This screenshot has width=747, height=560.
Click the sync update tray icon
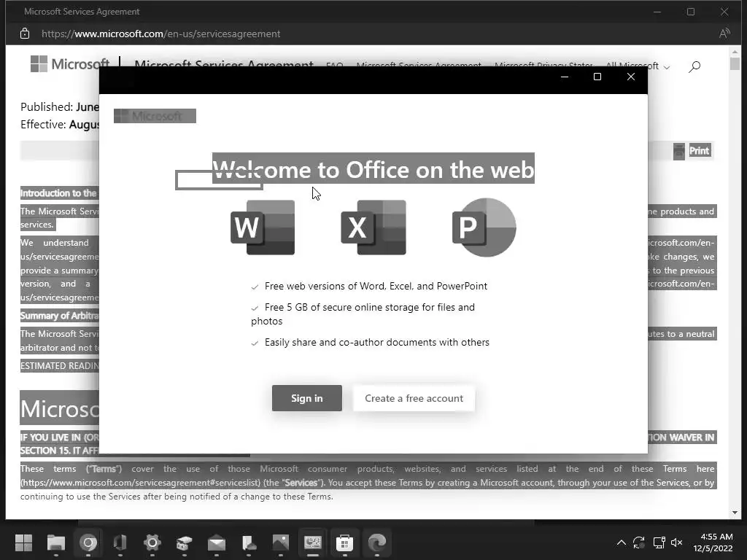(639, 542)
